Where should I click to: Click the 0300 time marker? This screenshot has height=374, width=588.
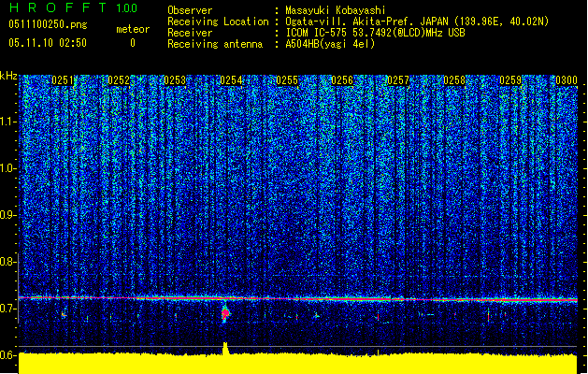pos(566,80)
